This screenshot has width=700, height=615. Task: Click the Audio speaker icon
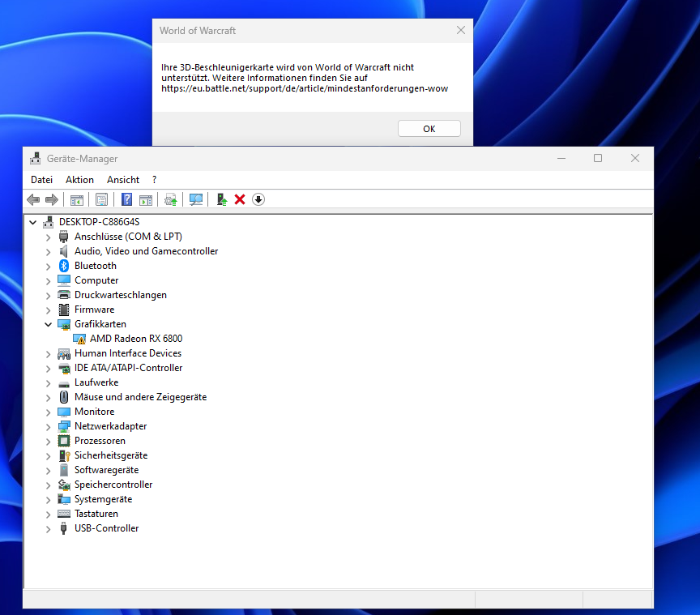(64, 251)
